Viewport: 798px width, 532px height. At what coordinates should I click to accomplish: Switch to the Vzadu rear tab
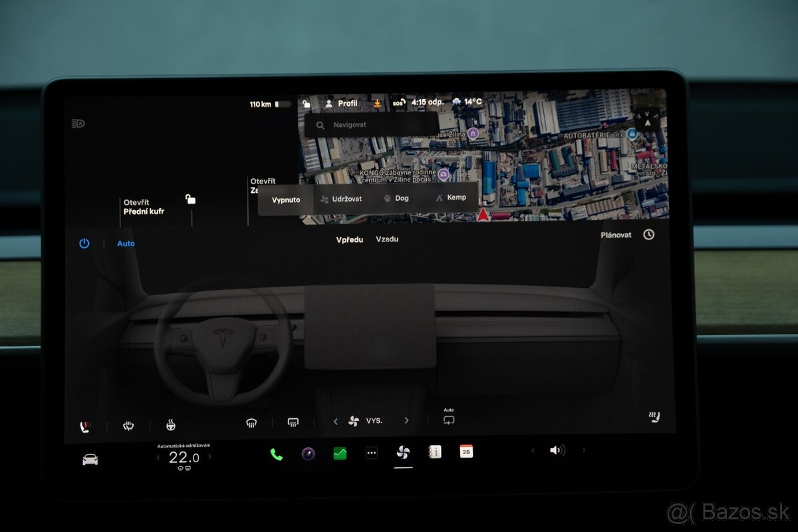[387, 239]
